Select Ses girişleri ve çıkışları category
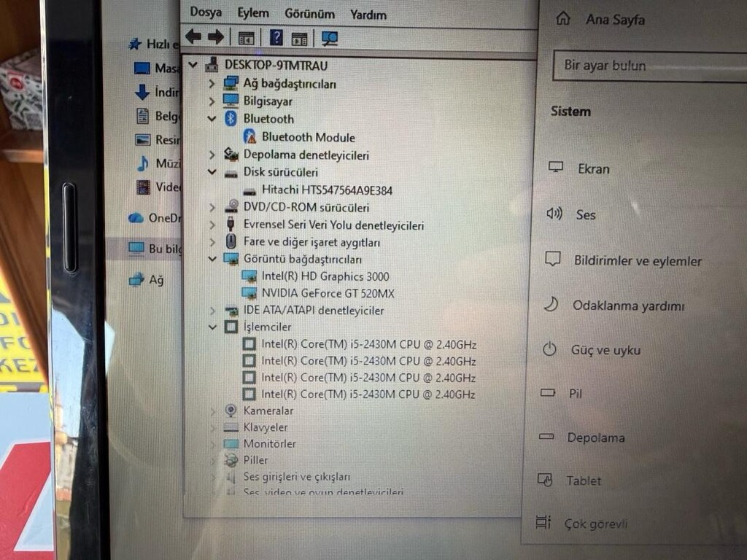 (x=296, y=477)
